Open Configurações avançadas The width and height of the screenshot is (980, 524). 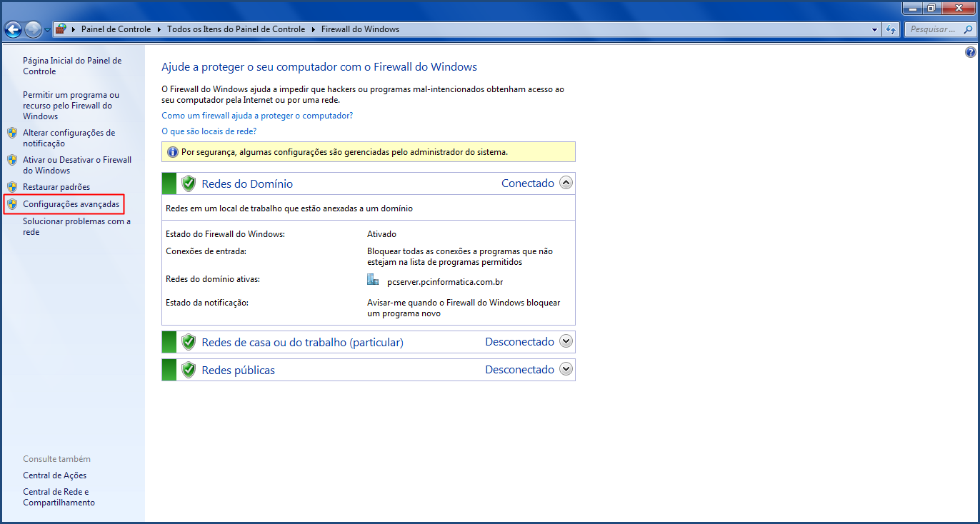pos(71,204)
